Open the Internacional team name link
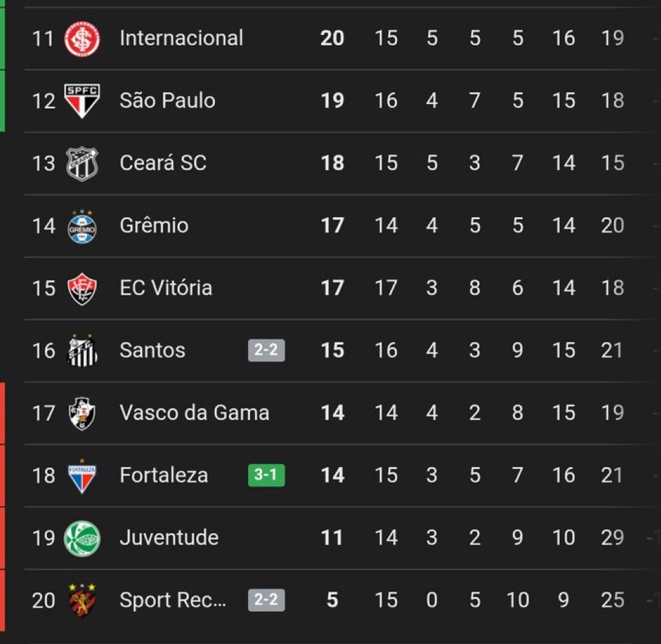Screen dimensions: 661x644 [181, 38]
